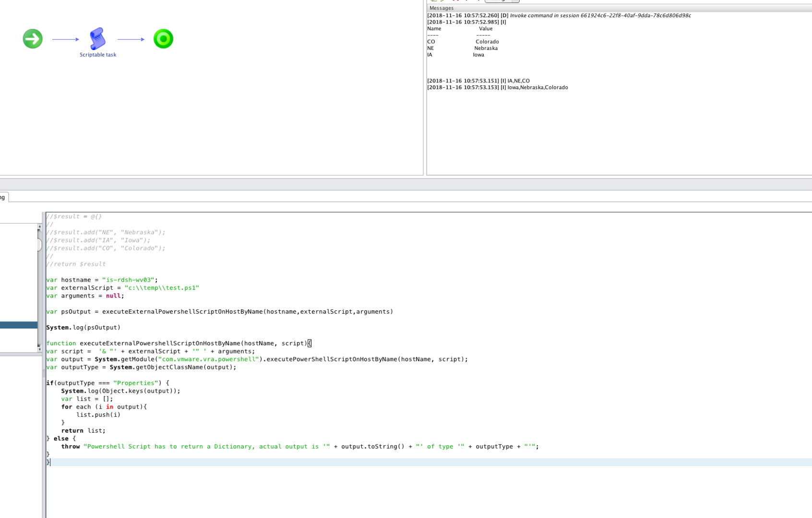Open the log level dropdown in the toolbar
The width and height of the screenshot is (812, 518).
click(502, 1)
